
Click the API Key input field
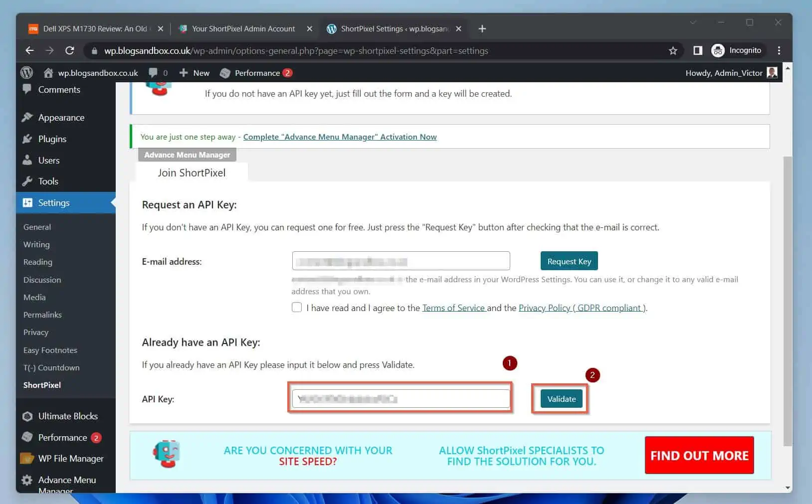pos(401,398)
